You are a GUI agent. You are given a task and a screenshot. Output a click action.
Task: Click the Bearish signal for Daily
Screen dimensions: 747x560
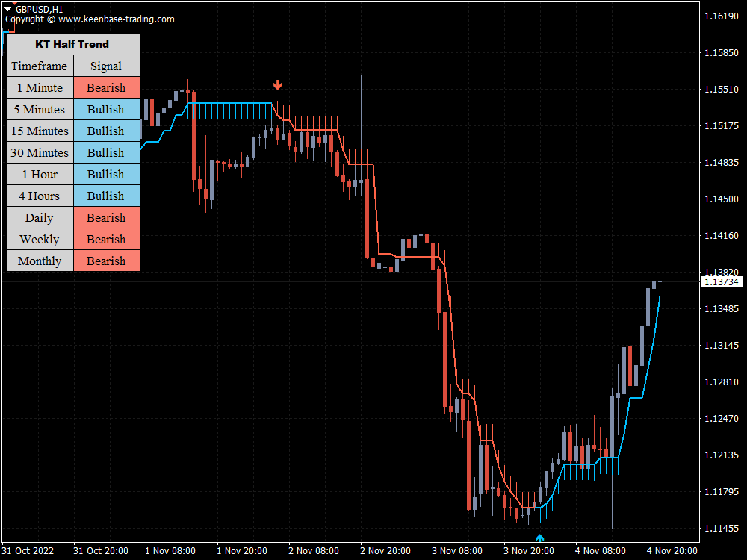coord(107,217)
